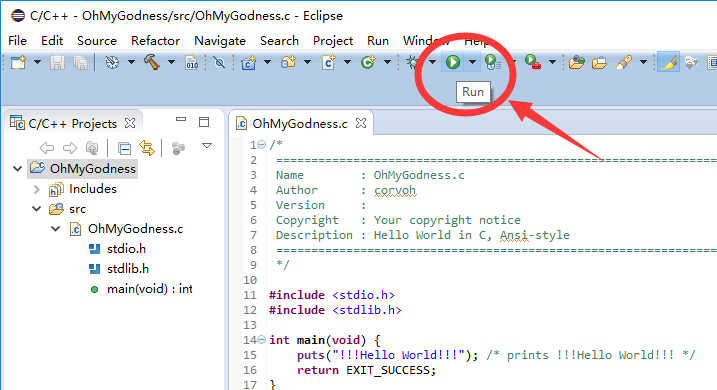Click the New C Source File icon
The width and height of the screenshot is (717, 390).
pos(329,62)
